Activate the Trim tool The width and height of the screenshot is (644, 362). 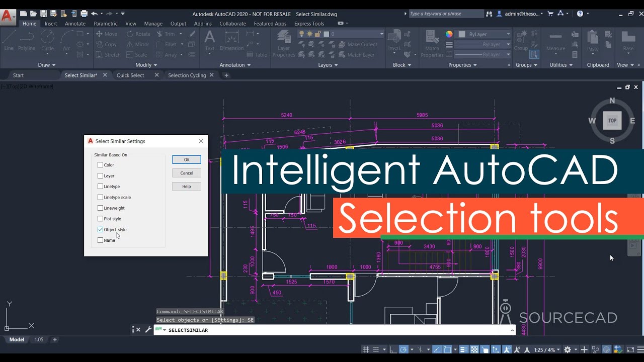166,34
